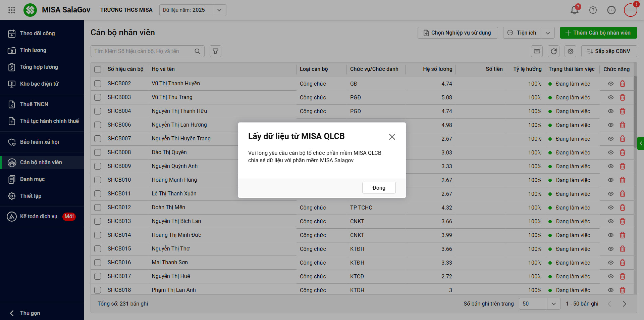Open Danh mục menu
This screenshot has height=320, width=644.
(x=42, y=179)
